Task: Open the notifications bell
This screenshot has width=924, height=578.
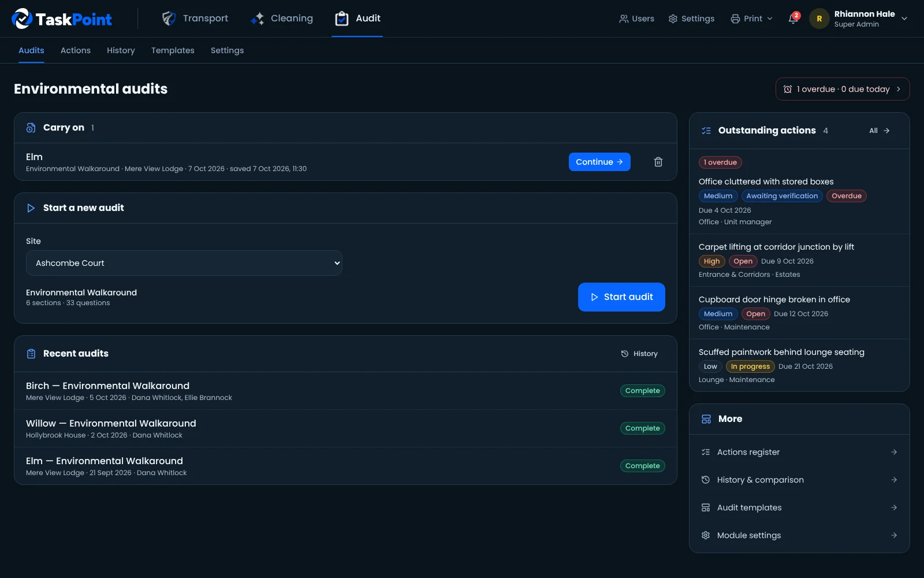Action: (793, 18)
